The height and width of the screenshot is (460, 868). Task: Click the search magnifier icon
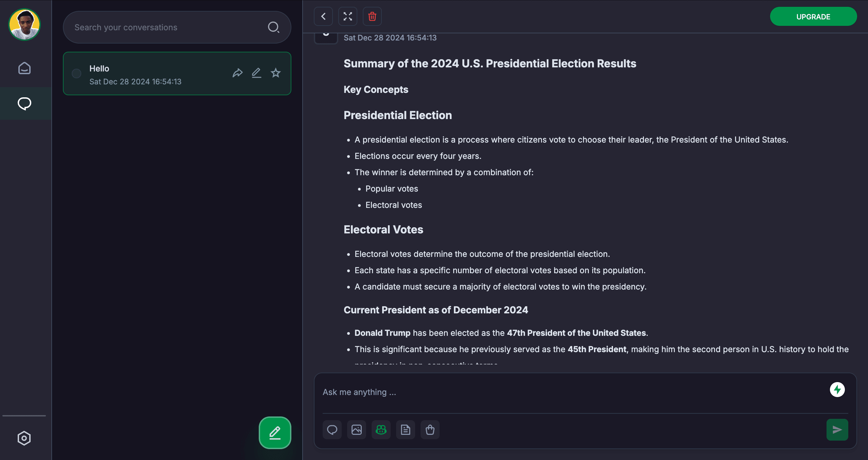click(273, 27)
